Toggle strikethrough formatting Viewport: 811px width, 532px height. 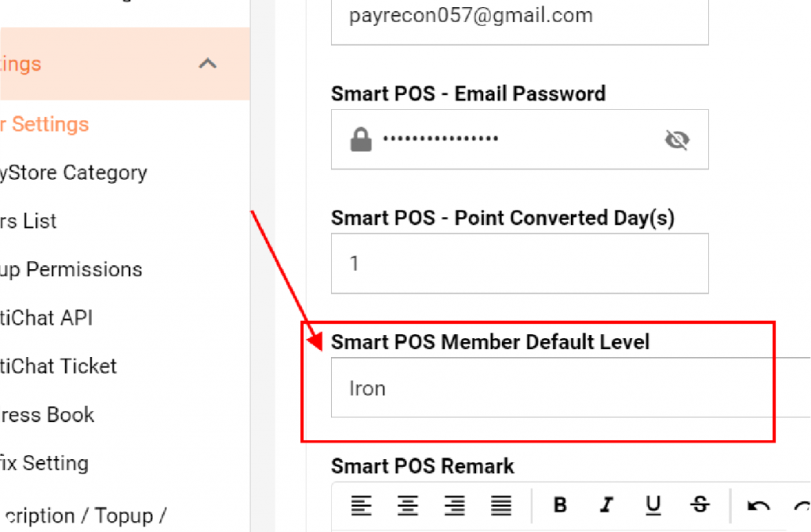700,504
